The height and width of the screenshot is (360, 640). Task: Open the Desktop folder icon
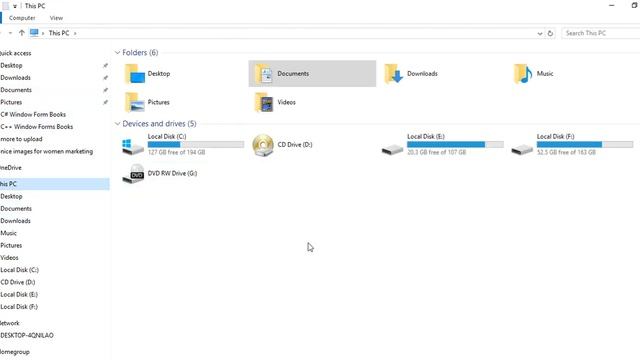click(x=134, y=74)
